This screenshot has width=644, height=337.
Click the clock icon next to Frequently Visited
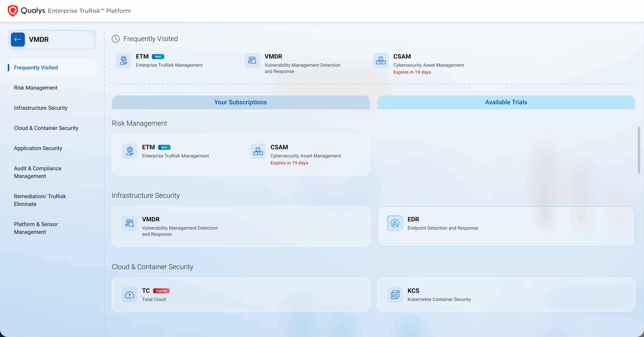[116, 39]
